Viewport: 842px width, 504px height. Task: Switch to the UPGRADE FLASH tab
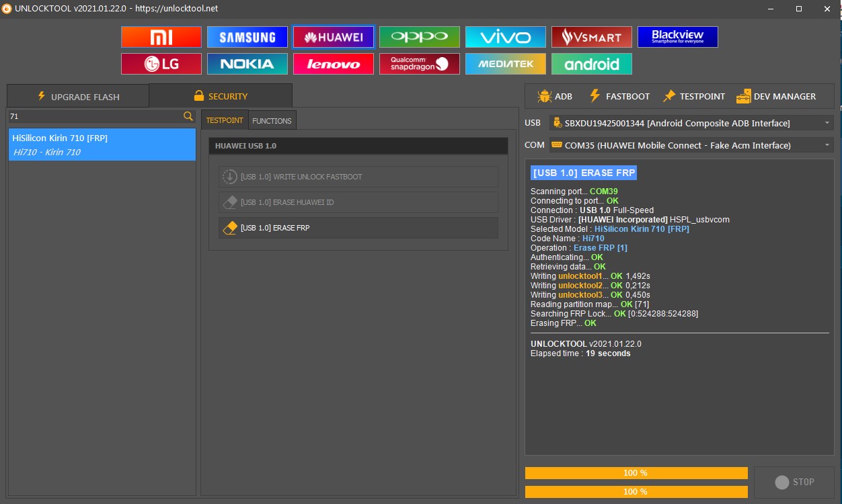click(78, 96)
